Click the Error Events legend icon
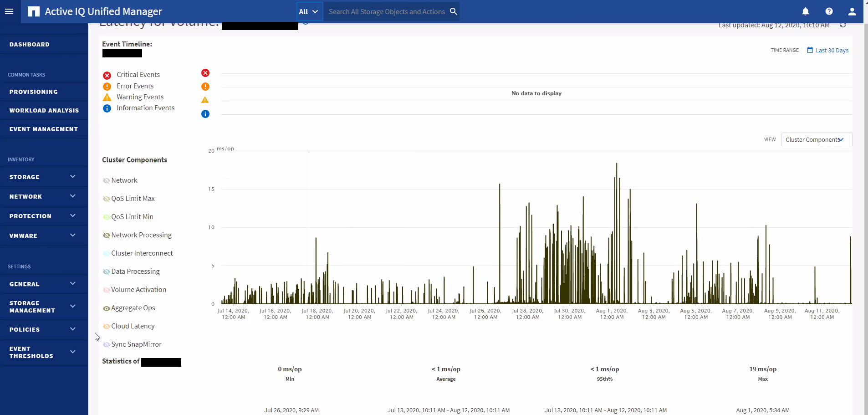Screen dimensions: 868x415 pos(107,86)
